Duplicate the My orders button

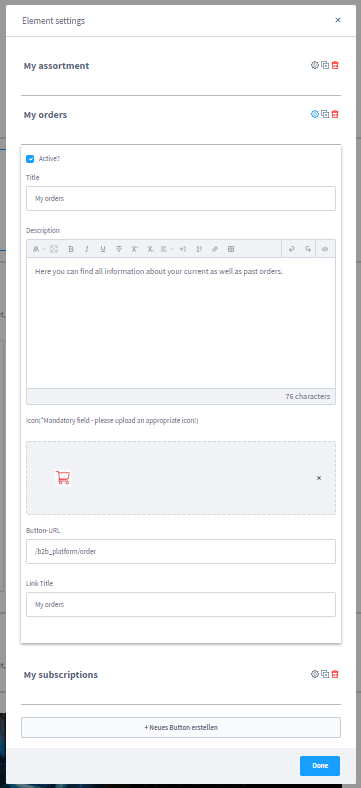(x=325, y=114)
